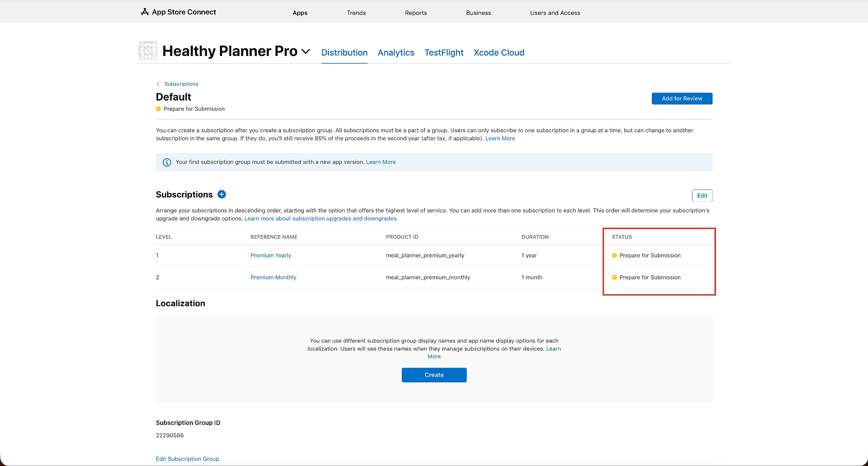Click the App Store Connect logo icon
The height and width of the screenshot is (466, 868).
tap(145, 12)
